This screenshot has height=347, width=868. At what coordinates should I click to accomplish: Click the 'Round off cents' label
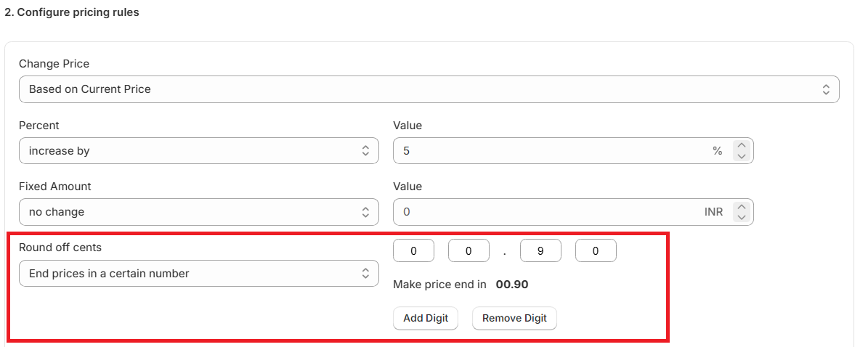point(60,248)
